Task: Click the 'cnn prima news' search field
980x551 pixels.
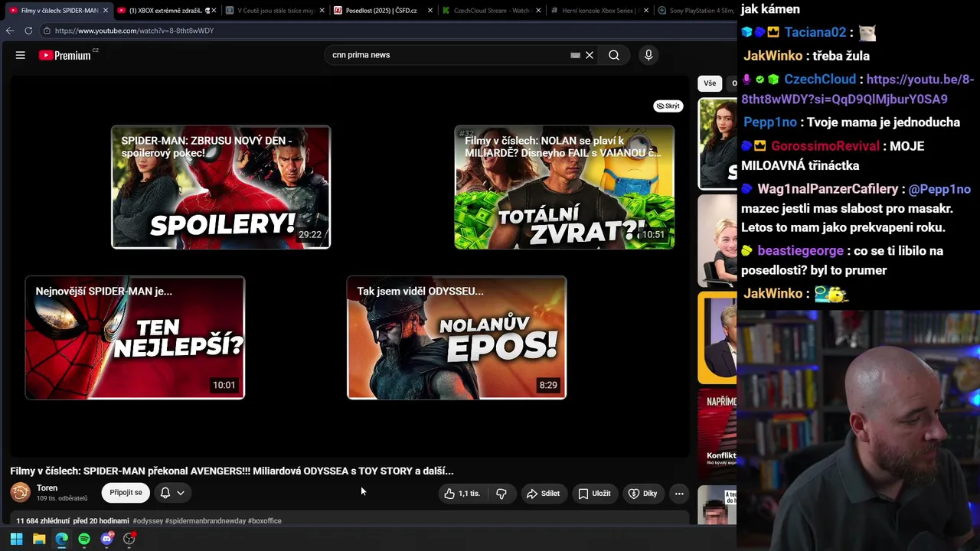Action: click(448, 55)
